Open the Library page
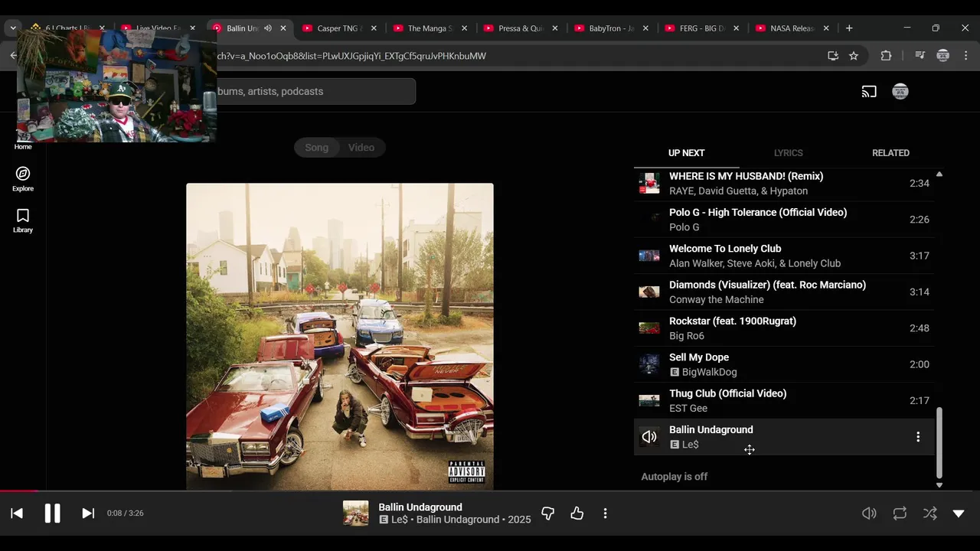980x551 pixels. pos(23,220)
